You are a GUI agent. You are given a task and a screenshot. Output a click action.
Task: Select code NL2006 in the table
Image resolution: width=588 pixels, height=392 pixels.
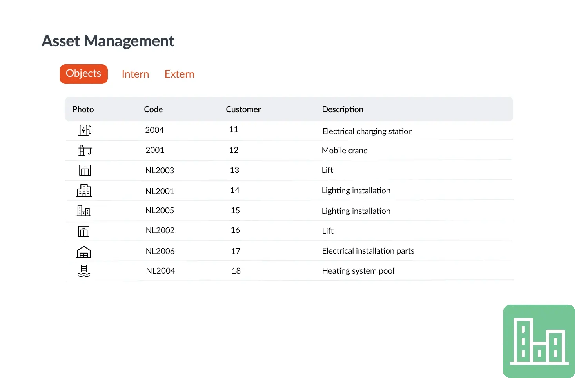pos(160,251)
